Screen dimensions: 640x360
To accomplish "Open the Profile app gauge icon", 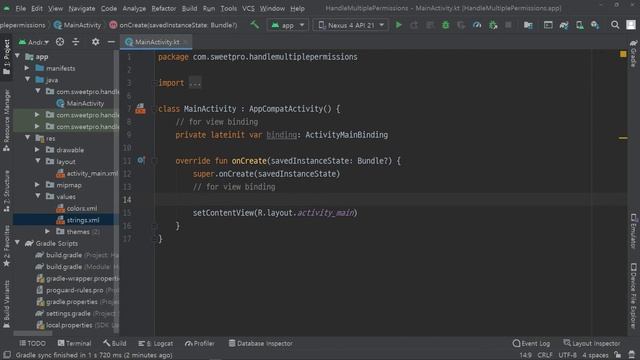I will pyautogui.click(x=477, y=25).
